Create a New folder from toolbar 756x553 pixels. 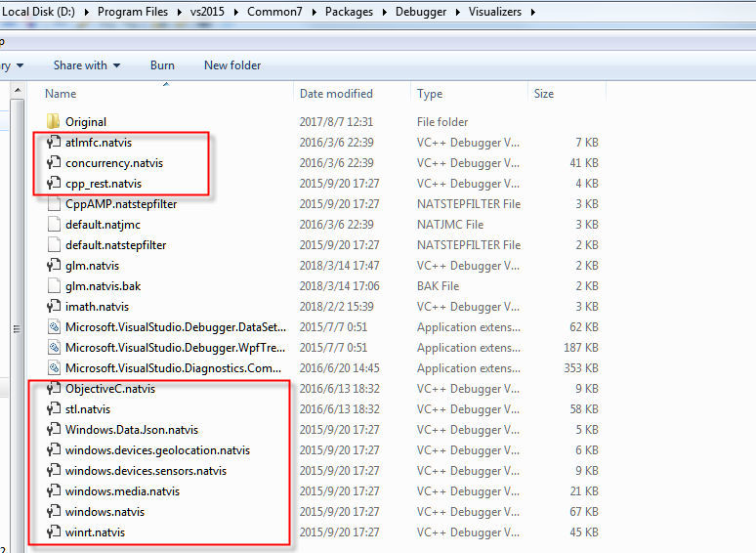232,65
